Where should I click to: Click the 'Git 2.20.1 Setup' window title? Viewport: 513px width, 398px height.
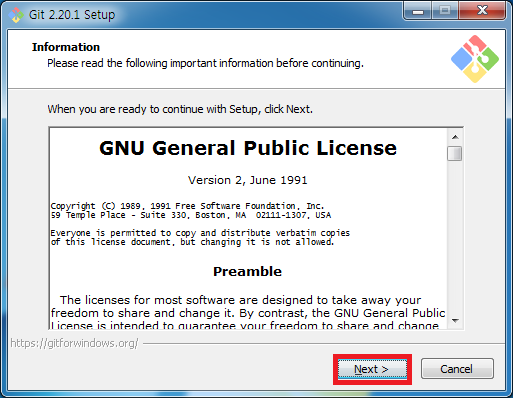[72, 15]
